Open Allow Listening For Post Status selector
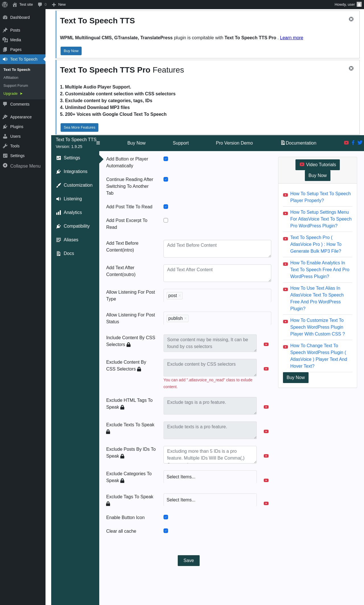Image resolution: width=364 pixels, height=605 pixels. pyautogui.click(x=217, y=318)
